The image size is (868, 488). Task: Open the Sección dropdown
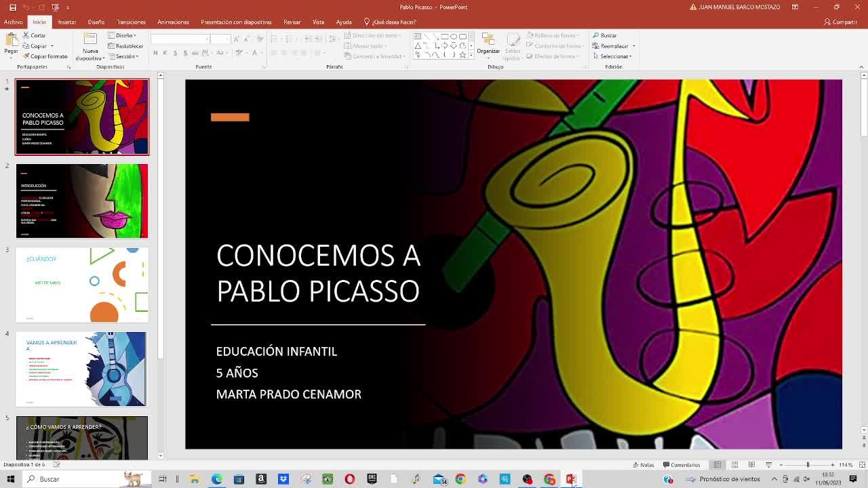click(123, 56)
